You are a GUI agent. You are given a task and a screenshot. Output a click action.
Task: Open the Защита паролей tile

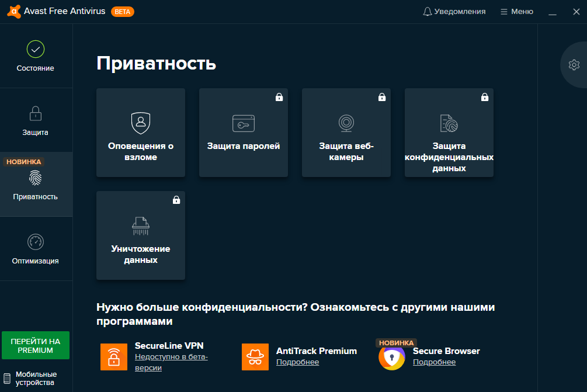coord(244,133)
